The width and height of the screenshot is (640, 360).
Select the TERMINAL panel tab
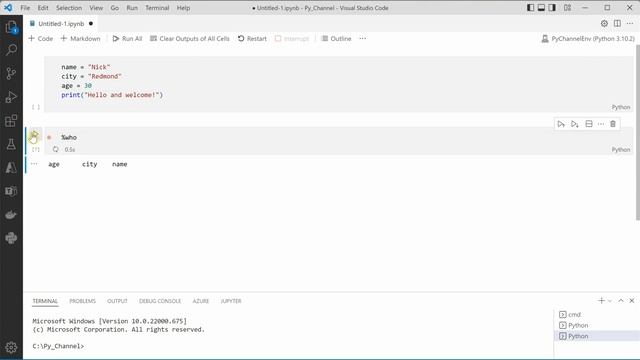coord(45,301)
